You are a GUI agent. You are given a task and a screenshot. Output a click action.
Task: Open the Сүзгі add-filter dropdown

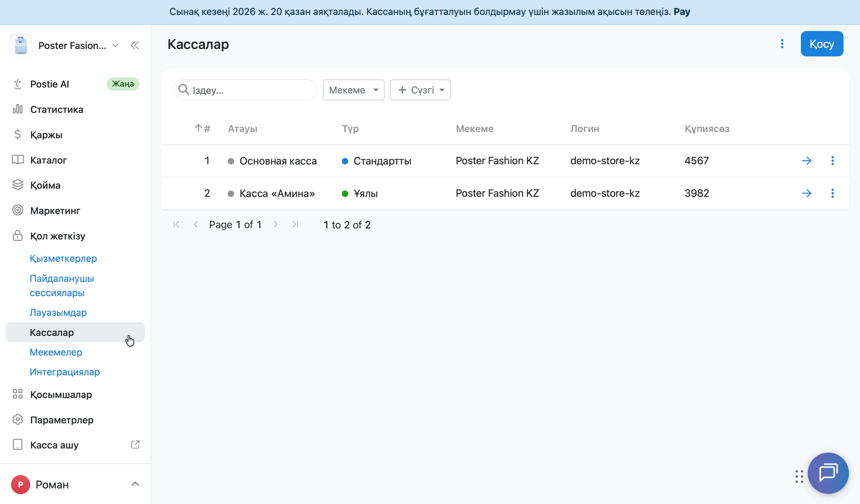[x=420, y=90]
